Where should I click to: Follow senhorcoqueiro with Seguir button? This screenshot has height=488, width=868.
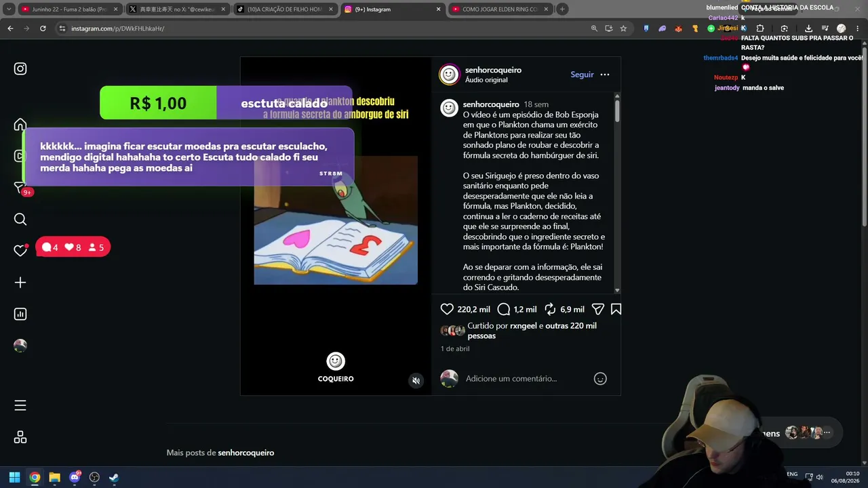click(x=582, y=75)
